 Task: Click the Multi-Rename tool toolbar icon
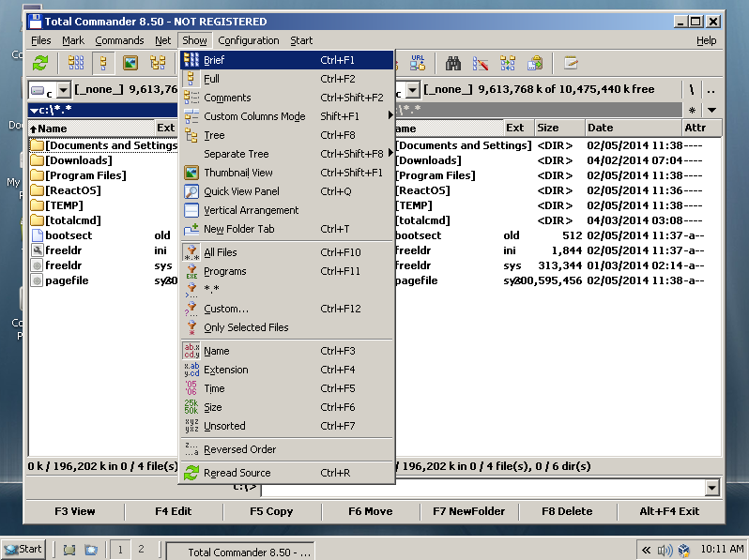[480, 63]
